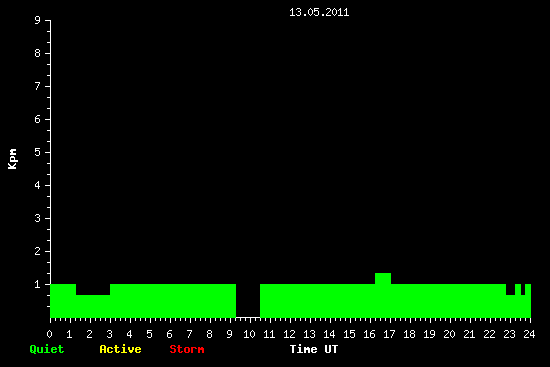Image resolution: width=550 pixels, height=367 pixels.
Task: Click the value 9 on Kp axis
Action: [x=38, y=20]
